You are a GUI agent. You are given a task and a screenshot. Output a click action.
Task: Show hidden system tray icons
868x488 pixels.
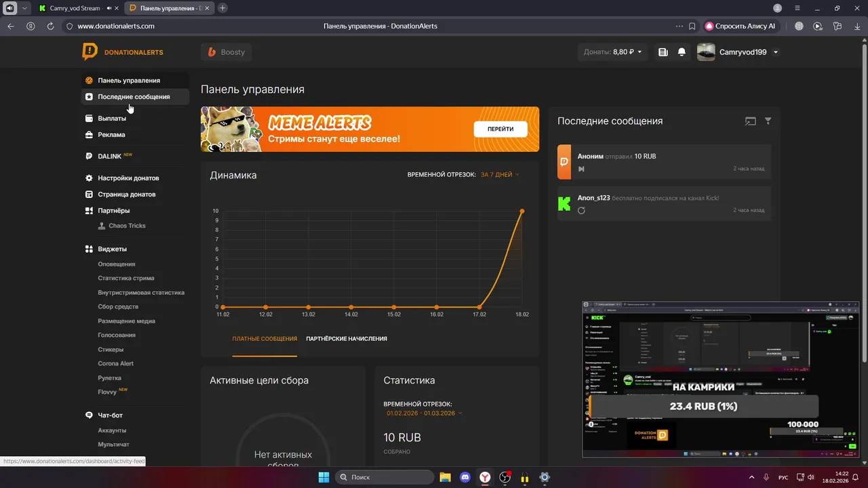coord(751,477)
